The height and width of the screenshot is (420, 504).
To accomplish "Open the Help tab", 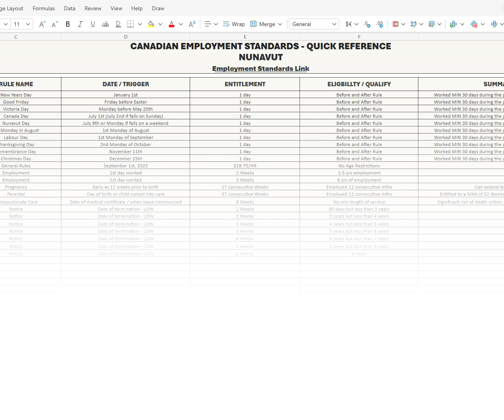I will pos(137,8).
